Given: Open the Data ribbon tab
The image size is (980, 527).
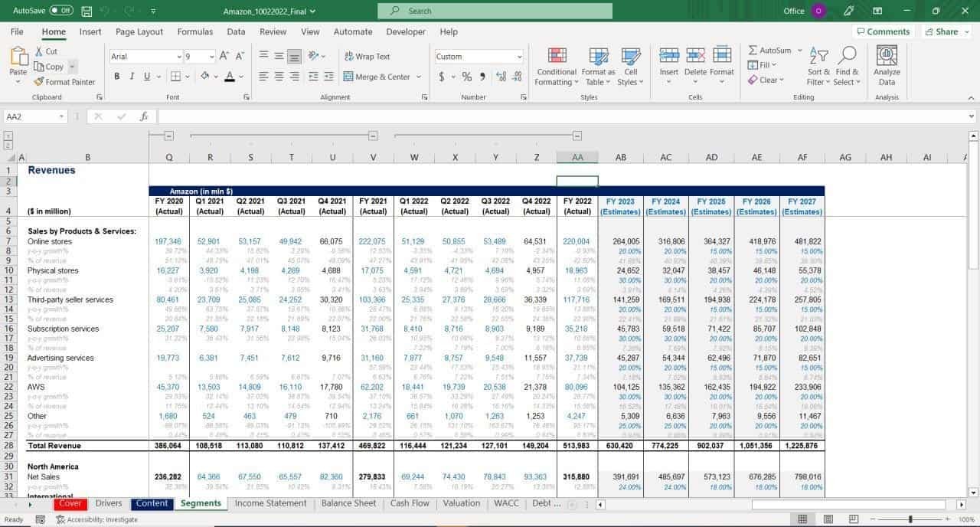Looking at the screenshot, I should [236, 32].
